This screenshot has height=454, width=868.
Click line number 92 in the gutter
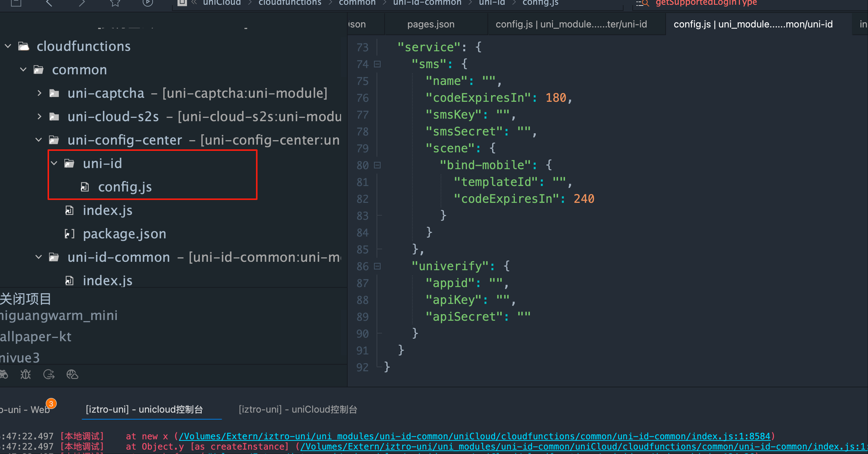pyautogui.click(x=362, y=367)
